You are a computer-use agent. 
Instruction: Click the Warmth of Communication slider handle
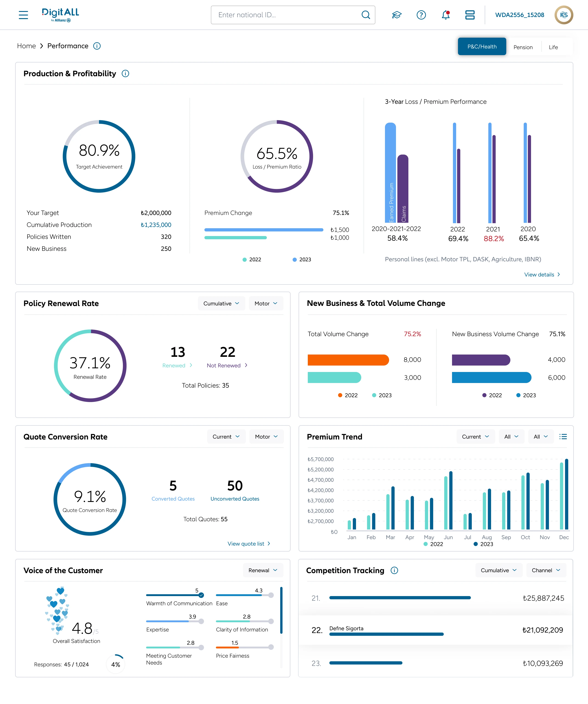tap(201, 595)
